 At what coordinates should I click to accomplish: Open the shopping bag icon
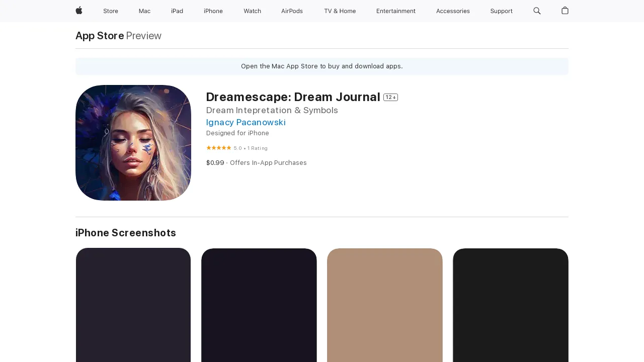click(565, 11)
